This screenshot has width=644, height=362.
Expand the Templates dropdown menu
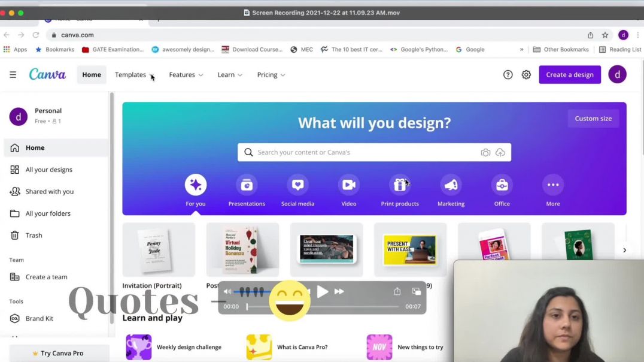pyautogui.click(x=134, y=74)
